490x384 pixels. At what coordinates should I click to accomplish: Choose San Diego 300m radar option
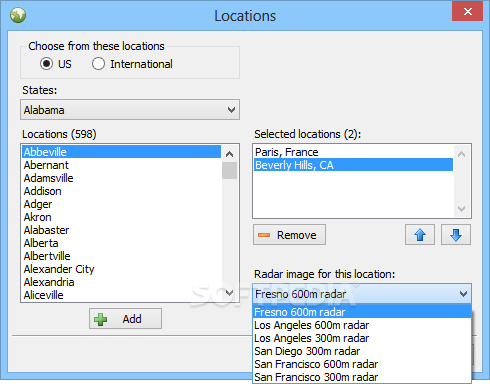[362, 351]
